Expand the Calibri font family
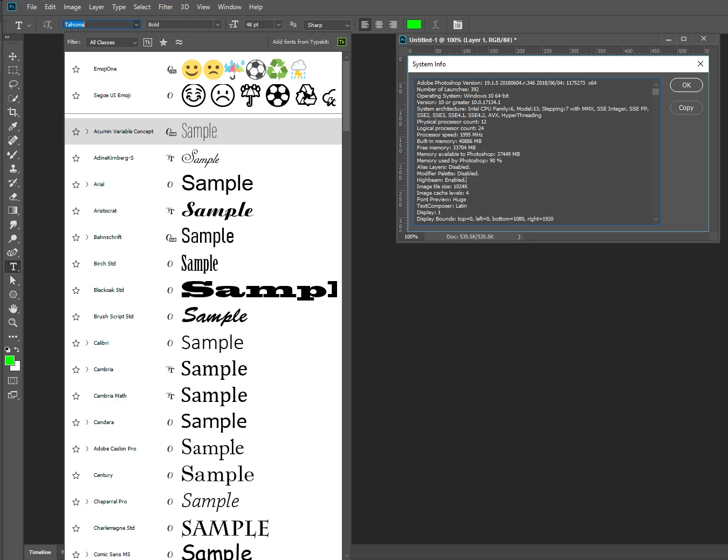The image size is (728, 560). [87, 343]
